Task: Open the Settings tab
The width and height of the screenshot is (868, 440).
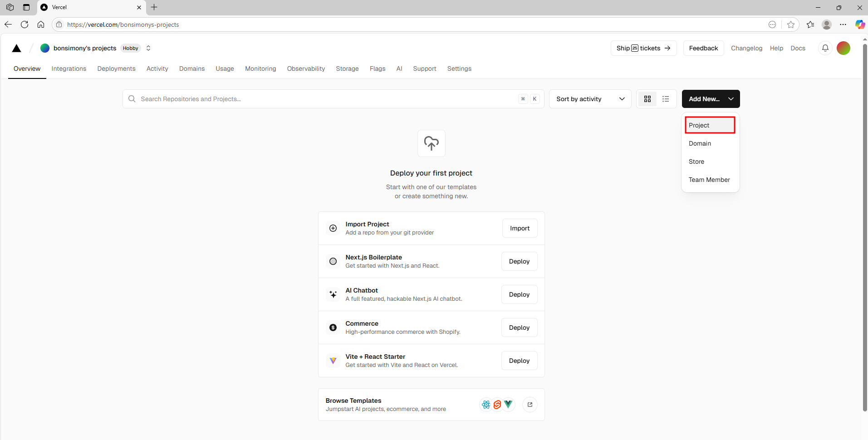Action: 459,68
